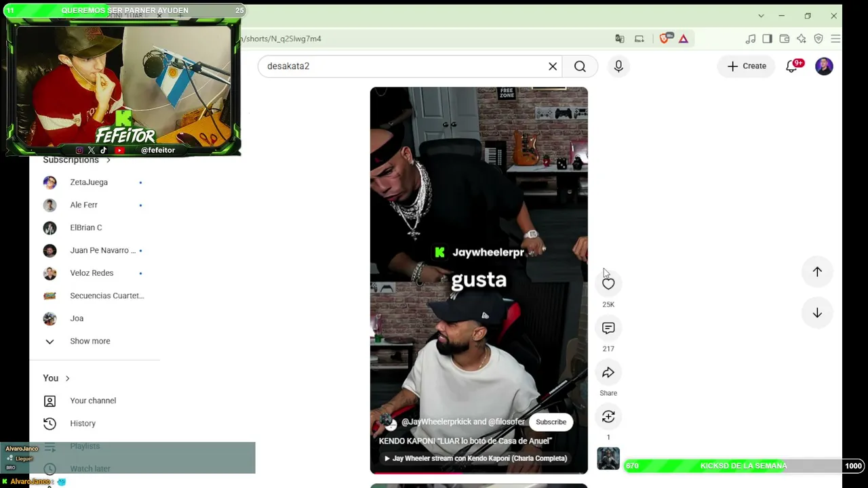
Task: Open the Brave VPN shield icon
Action: [818, 39]
